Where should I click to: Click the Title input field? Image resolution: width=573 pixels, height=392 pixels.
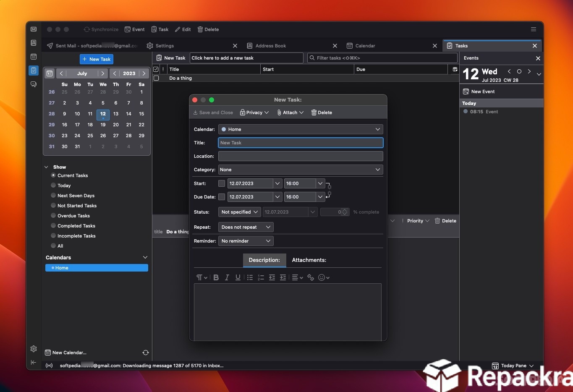tap(301, 143)
